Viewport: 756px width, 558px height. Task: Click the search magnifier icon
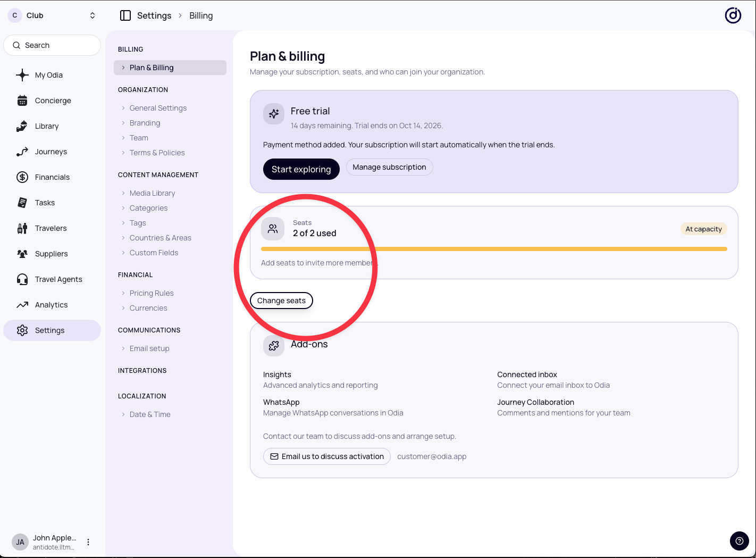16,45
